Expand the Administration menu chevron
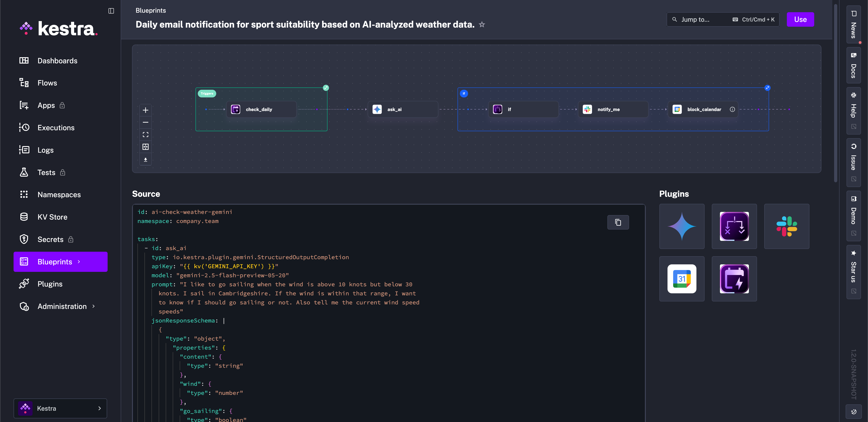 coord(93,306)
